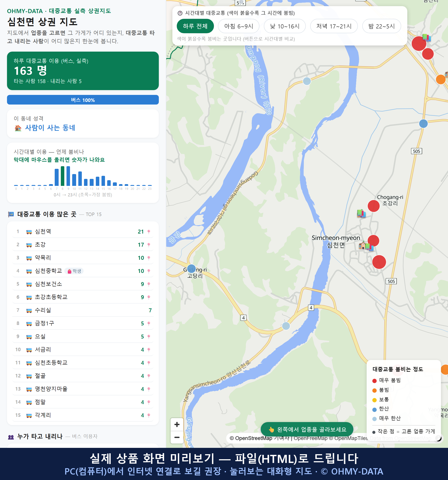Choose the 낮 10~16시 time filter
Viewport: 448px width, 480px height.
285,26
